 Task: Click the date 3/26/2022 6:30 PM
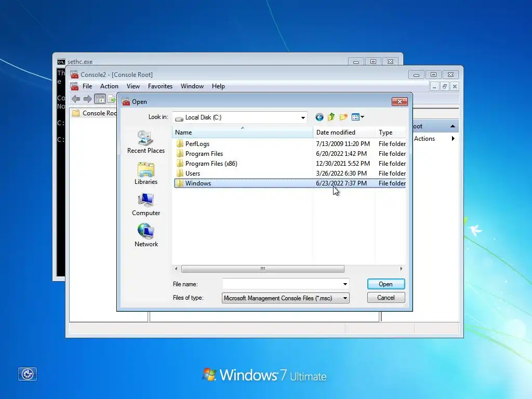(x=341, y=174)
